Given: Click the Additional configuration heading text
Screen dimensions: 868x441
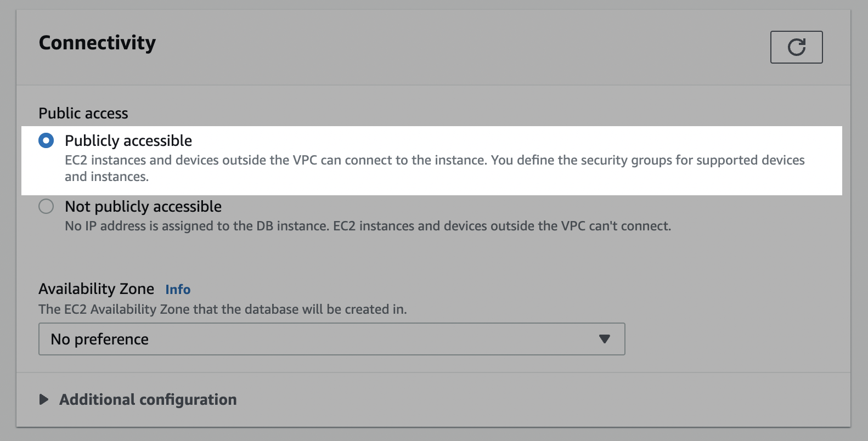Looking at the screenshot, I should (148, 399).
